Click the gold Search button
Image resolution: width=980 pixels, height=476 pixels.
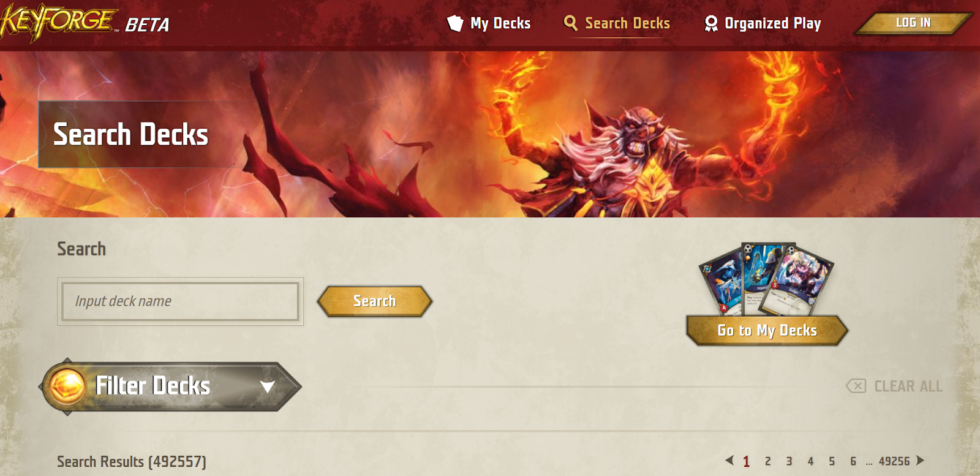click(x=375, y=301)
